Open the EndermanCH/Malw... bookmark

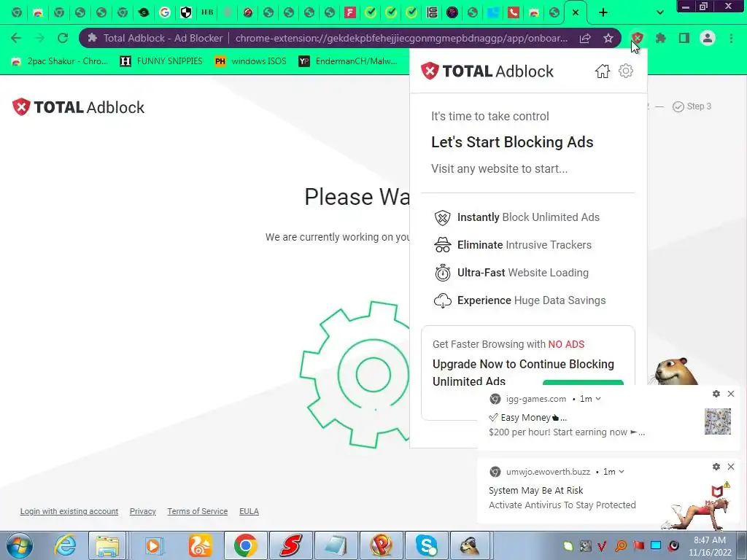click(x=348, y=61)
